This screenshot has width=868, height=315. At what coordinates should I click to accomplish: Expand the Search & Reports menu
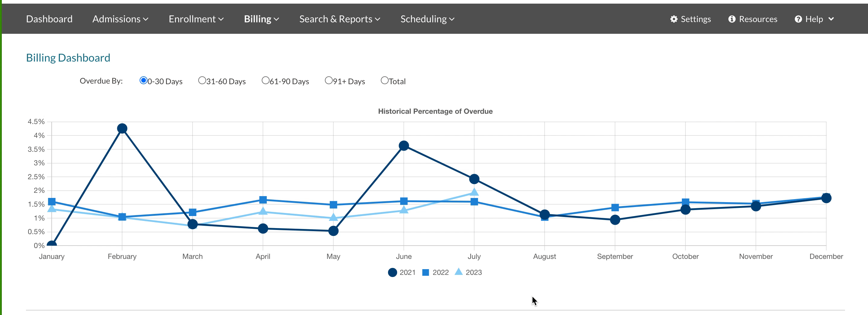pos(339,19)
